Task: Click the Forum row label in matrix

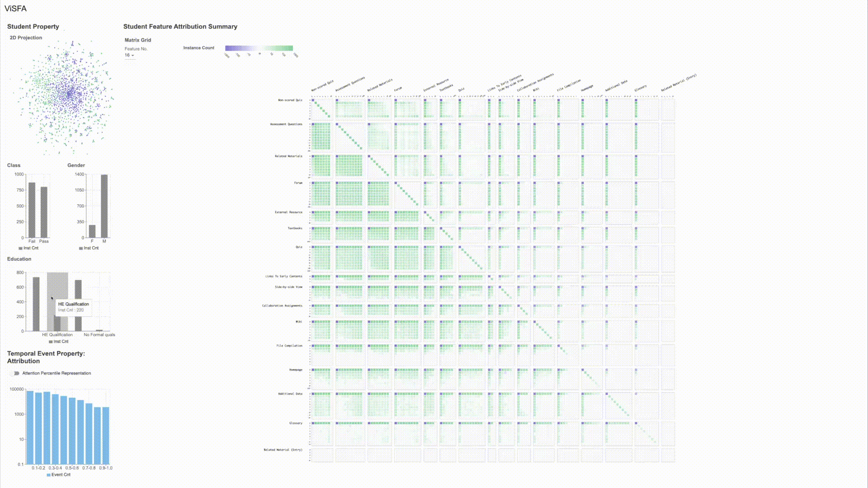Action: tap(298, 183)
